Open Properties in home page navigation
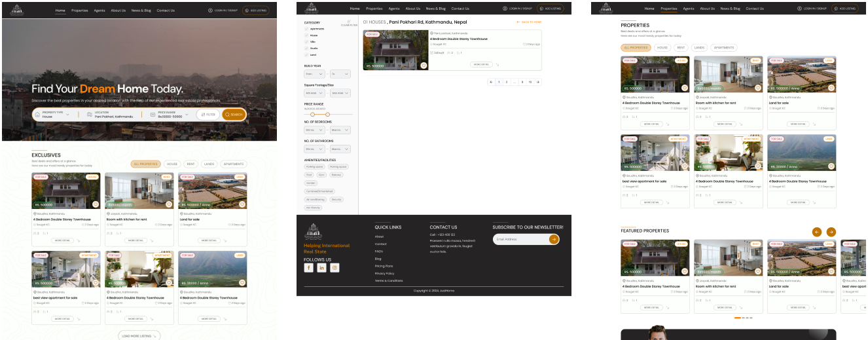This screenshot has height=340, width=868. [80, 10]
